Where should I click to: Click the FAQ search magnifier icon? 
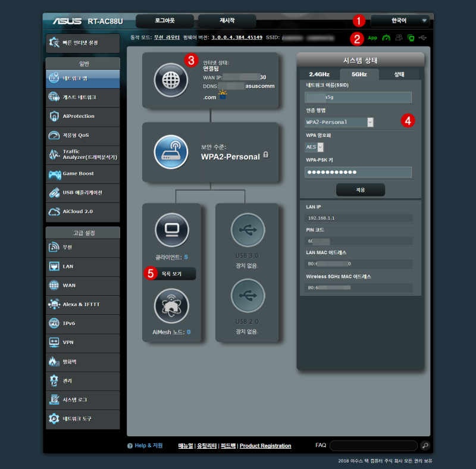coord(425,445)
